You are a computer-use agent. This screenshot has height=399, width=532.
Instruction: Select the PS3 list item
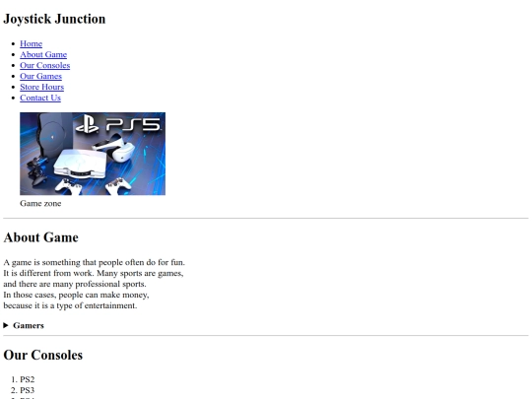click(28, 390)
